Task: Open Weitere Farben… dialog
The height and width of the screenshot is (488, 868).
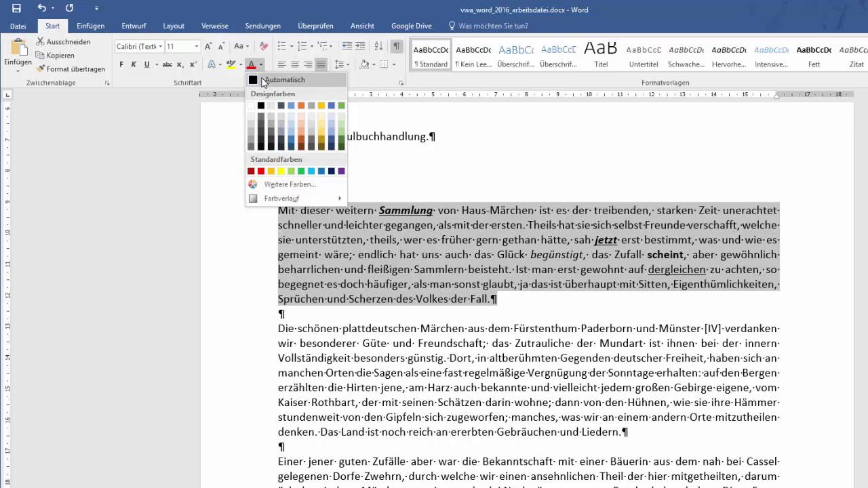Action: tap(296, 184)
